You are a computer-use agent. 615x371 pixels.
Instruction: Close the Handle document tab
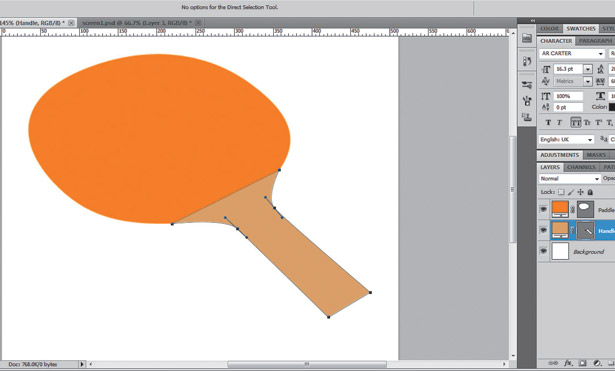click(71, 23)
